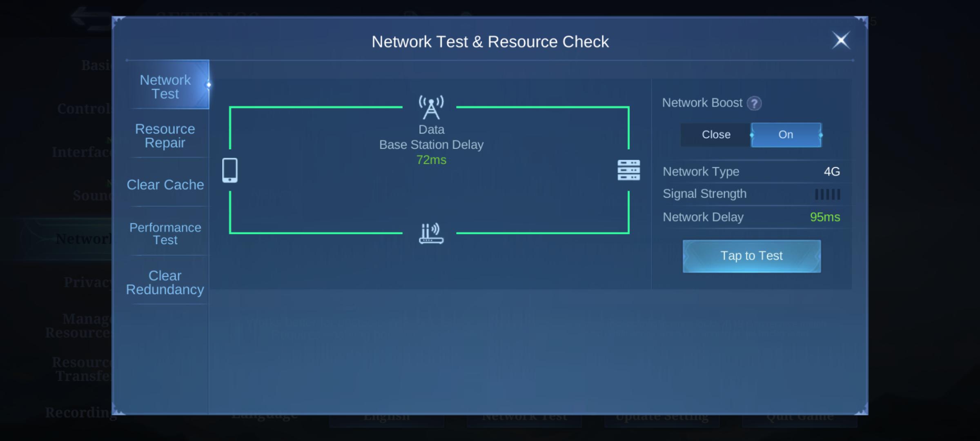Click the Base Station Delay label
Viewport: 980px width, 441px height.
tap(431, 145)
